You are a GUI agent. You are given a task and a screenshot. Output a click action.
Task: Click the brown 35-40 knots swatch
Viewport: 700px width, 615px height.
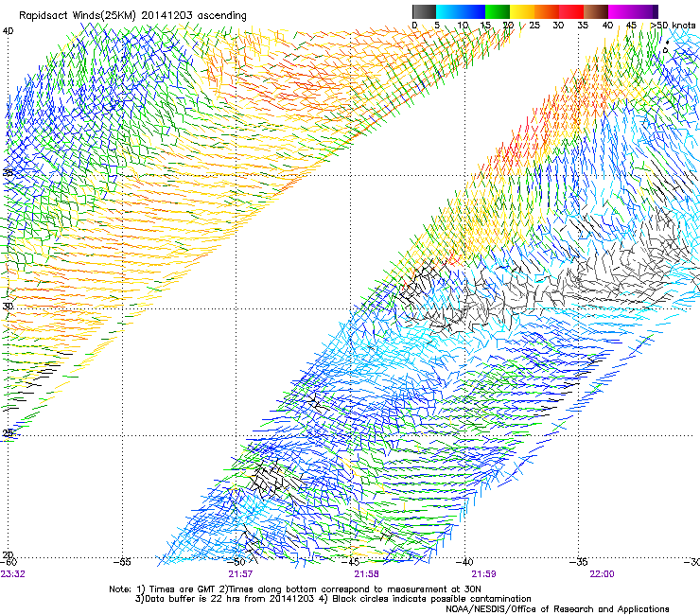(596, 11)
